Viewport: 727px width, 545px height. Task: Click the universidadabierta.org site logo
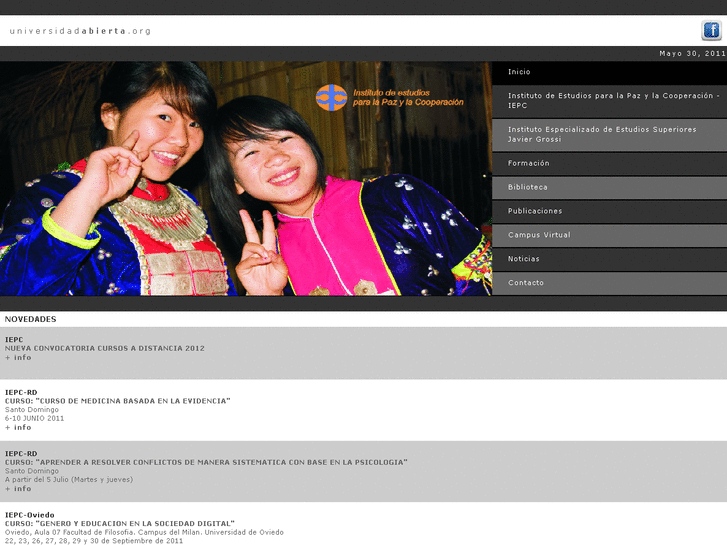80,31
